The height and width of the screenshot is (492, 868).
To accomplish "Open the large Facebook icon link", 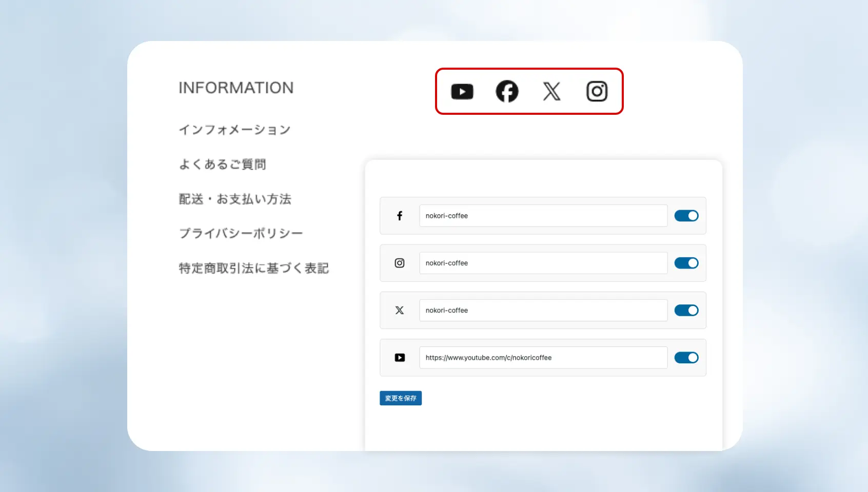I will point(507,92).
